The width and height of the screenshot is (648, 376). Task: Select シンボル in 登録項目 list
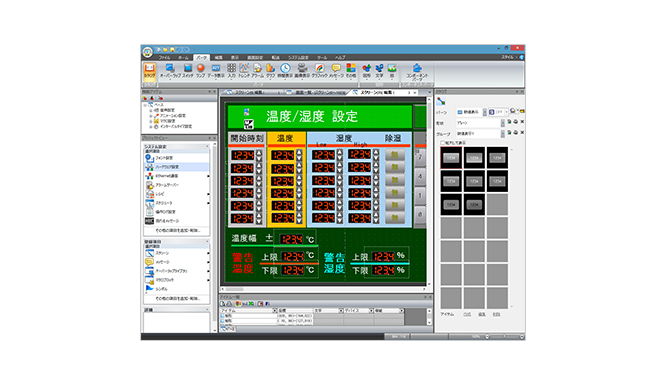coord(177,289)
